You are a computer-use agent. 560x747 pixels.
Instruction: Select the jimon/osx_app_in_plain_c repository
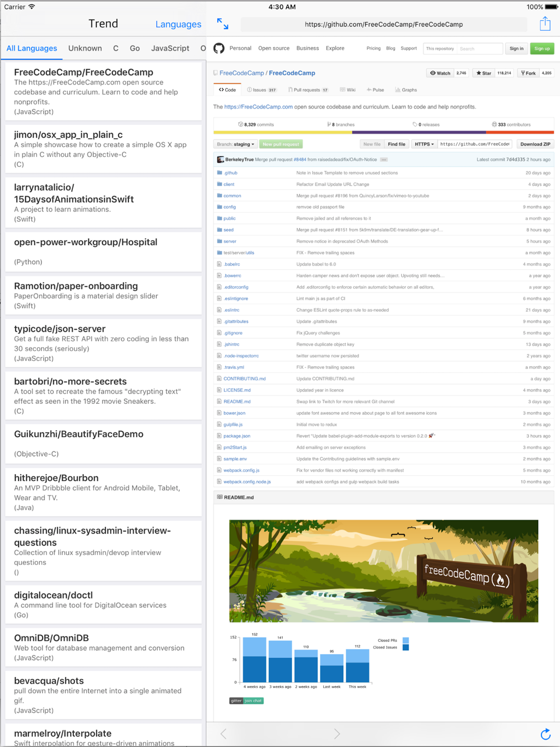pos(104,149)
